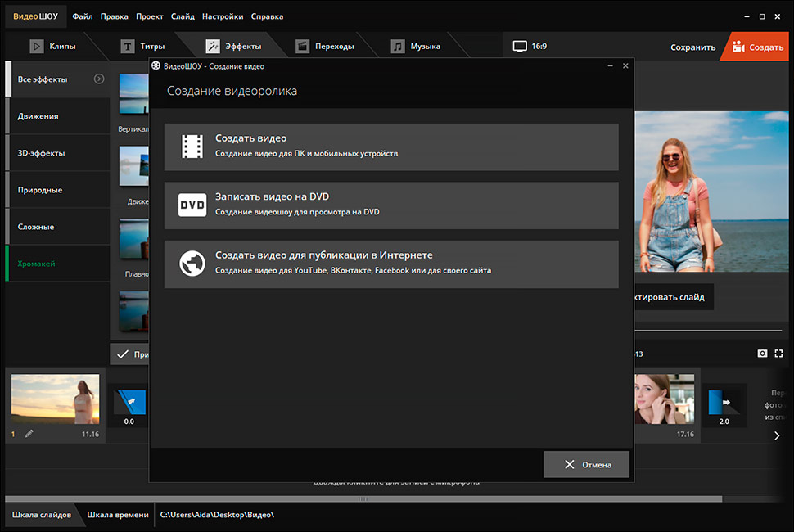Open the Настройки menu
794x532 pixels.
click(223, 16)
